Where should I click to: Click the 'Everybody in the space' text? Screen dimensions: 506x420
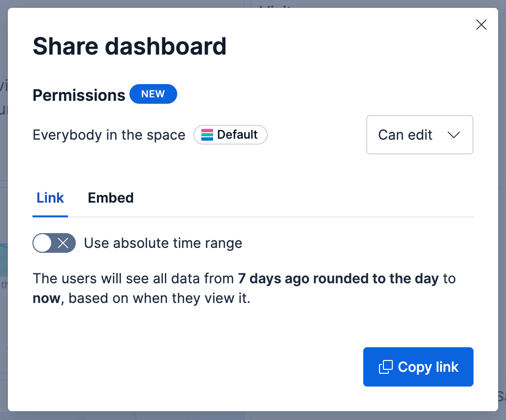pyautogui.click(x=109, y=135)
